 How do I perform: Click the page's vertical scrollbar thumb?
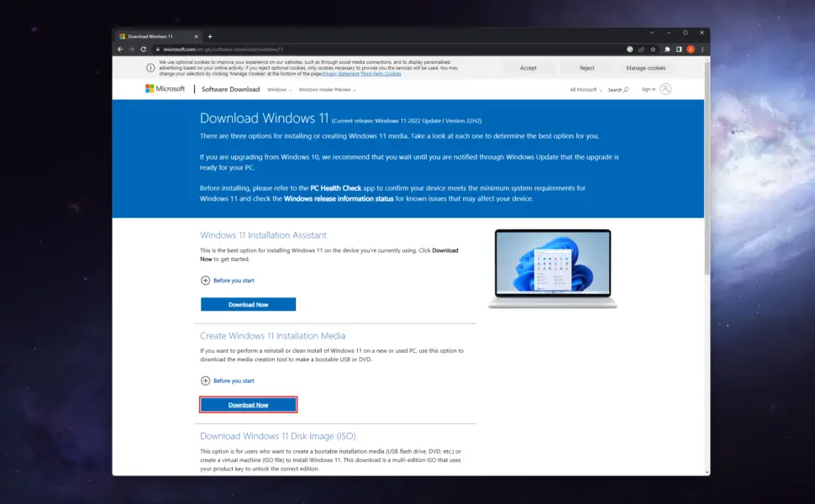tap(707, 169)
